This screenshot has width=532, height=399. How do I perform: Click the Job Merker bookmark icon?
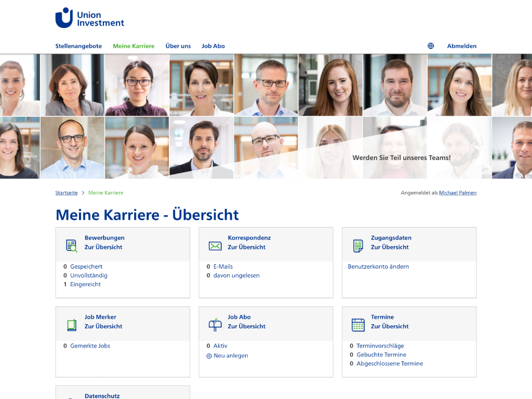tap(72, 325)
